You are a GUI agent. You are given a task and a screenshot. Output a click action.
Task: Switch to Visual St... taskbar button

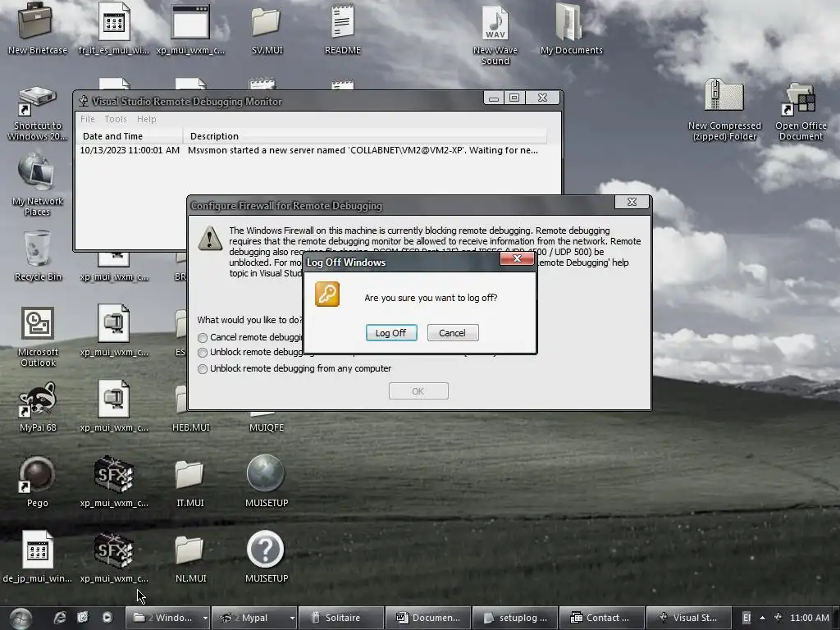pos(688,618)
